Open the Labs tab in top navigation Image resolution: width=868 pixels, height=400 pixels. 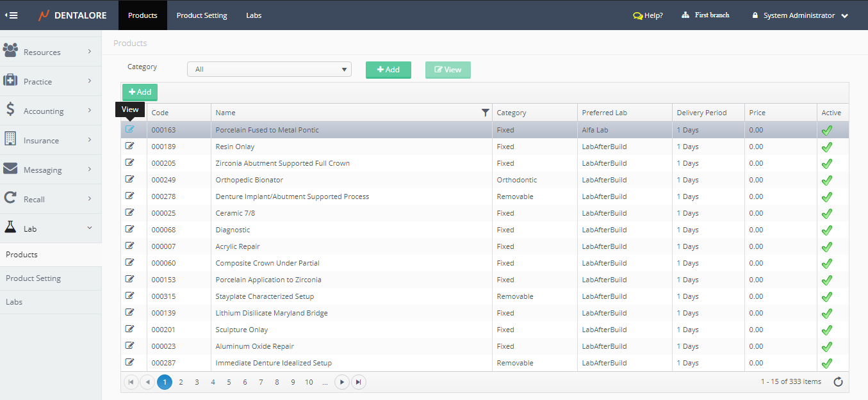[254, 15]
